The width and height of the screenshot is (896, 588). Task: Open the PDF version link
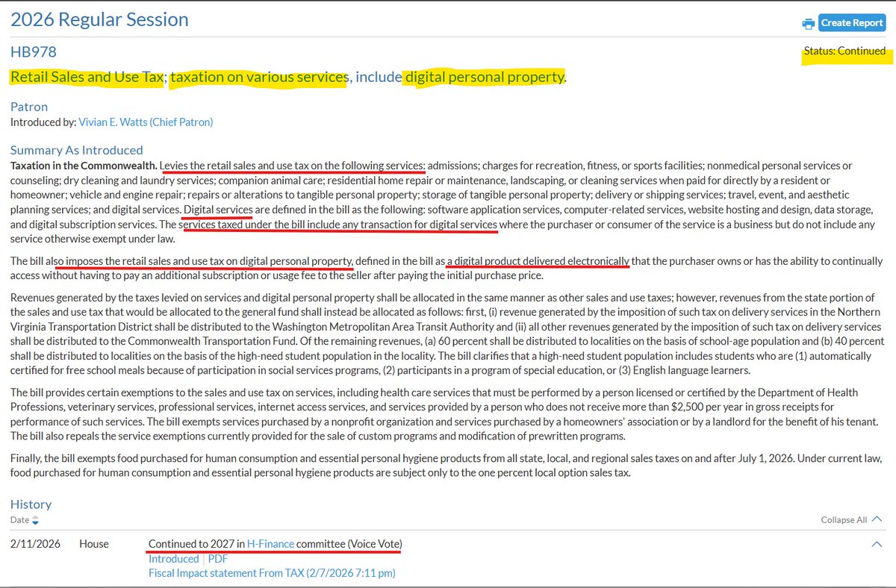[x=218, y=559]
